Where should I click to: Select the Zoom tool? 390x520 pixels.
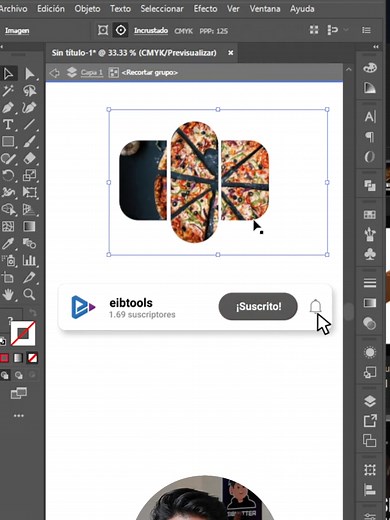click(29, 294)
